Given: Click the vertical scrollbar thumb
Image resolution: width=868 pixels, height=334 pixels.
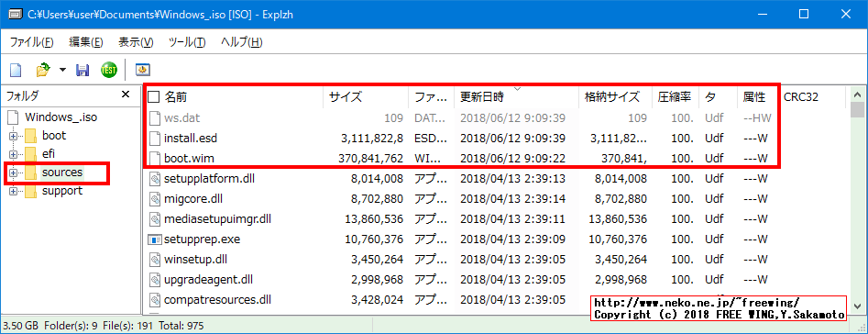Looking at the screenshot, I should [x=858, y=110].
